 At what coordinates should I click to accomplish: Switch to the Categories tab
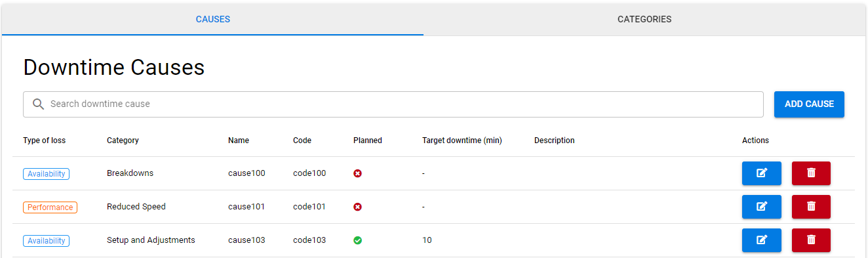coord(644,19)
